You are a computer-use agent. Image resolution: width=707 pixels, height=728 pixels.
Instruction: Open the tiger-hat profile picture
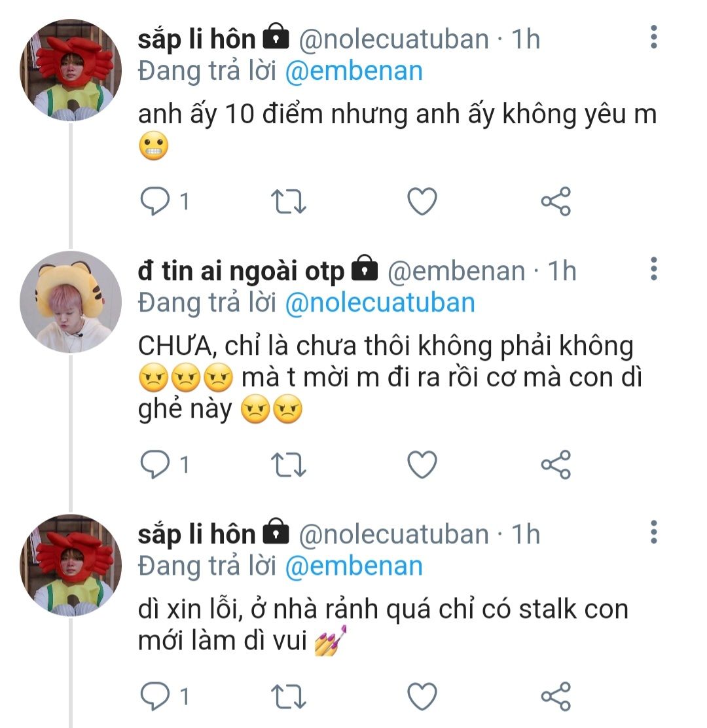71,302
